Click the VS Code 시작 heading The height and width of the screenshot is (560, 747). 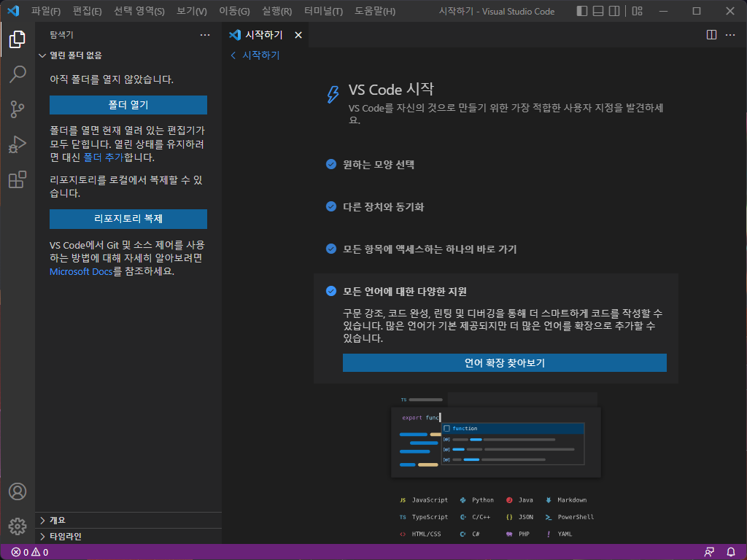(x=391, y=90)
